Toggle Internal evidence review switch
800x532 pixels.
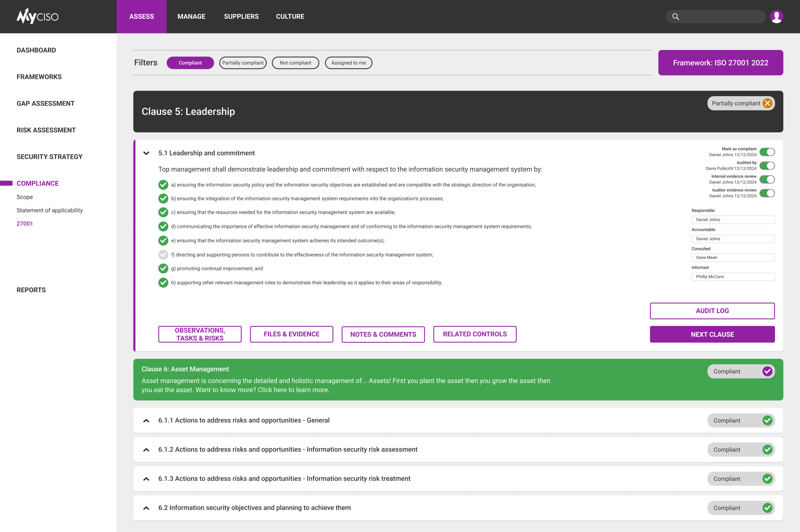[x=767, y=179]
